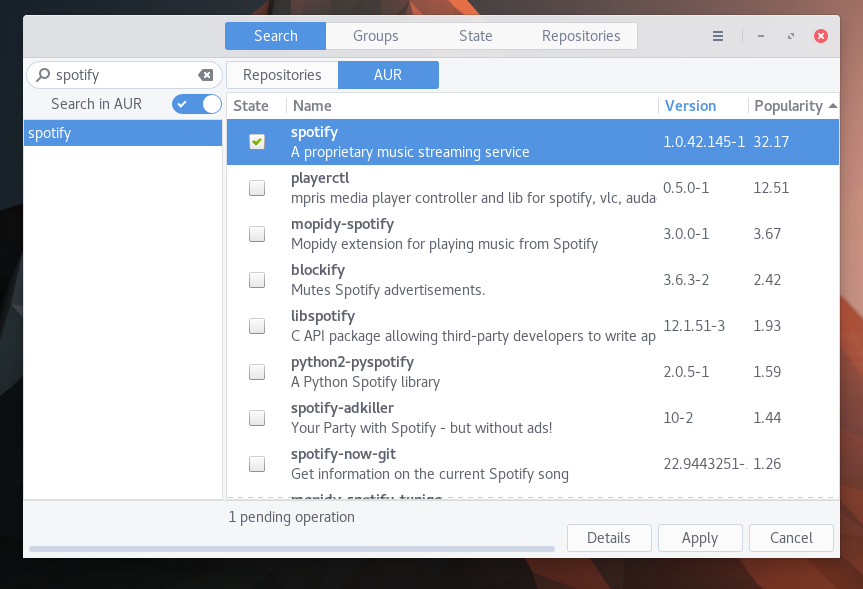Screen dimensions: 863x589
Task: Click the 'Search in AUR' label
Action: point(96,104)
